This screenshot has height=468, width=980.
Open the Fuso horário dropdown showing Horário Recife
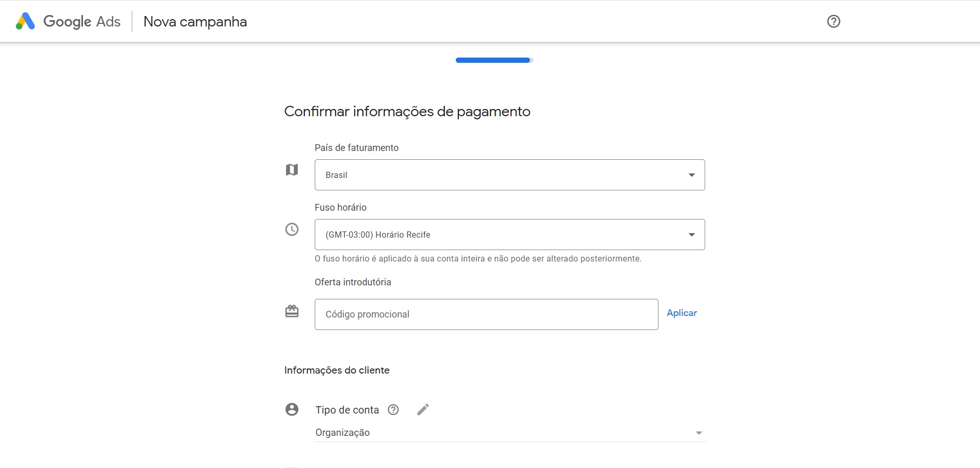point(510,235)
